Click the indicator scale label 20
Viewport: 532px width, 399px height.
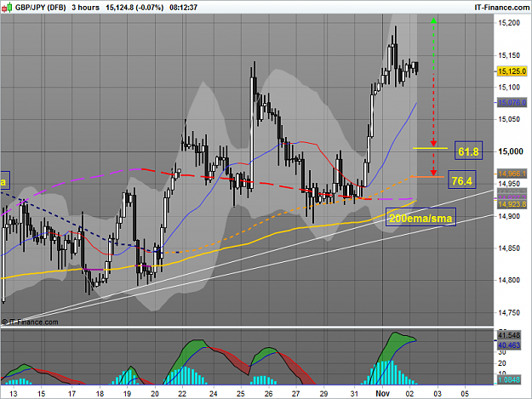[x=502, y=363]
